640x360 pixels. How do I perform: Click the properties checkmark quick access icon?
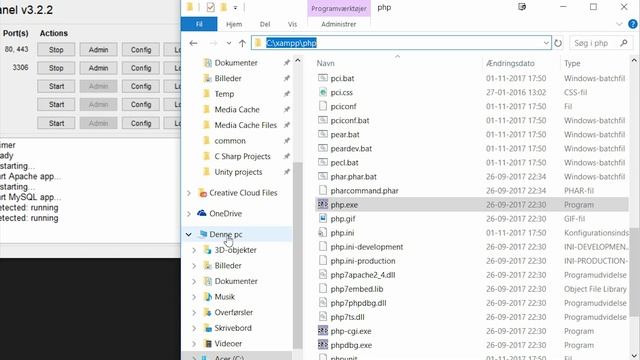tap(211, 7)
